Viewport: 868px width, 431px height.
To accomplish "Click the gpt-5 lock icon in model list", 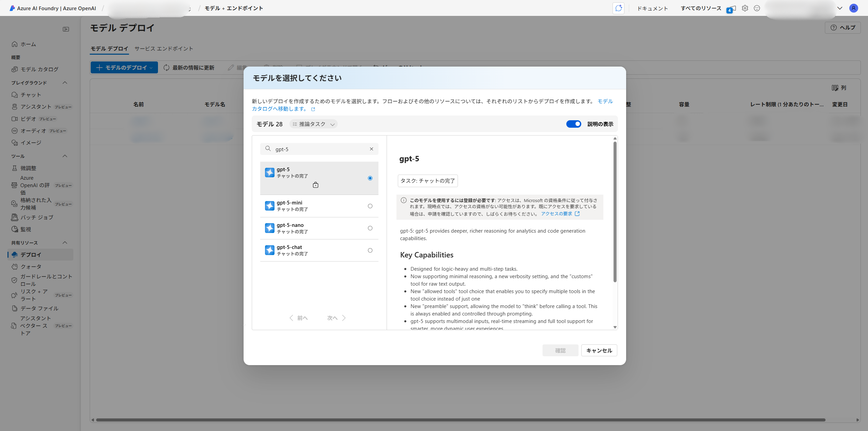I will click(x=315, y=185).
